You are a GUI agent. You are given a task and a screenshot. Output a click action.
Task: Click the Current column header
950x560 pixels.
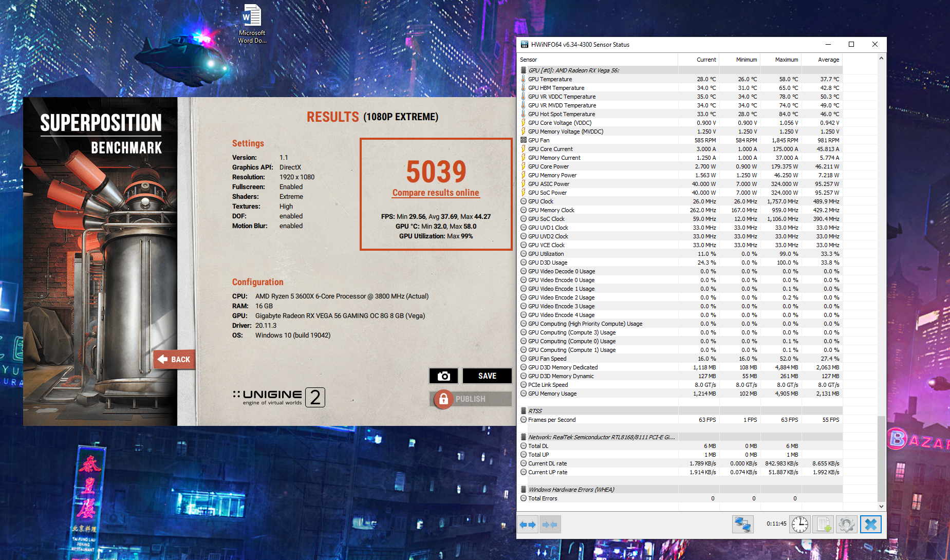[699, 60]
